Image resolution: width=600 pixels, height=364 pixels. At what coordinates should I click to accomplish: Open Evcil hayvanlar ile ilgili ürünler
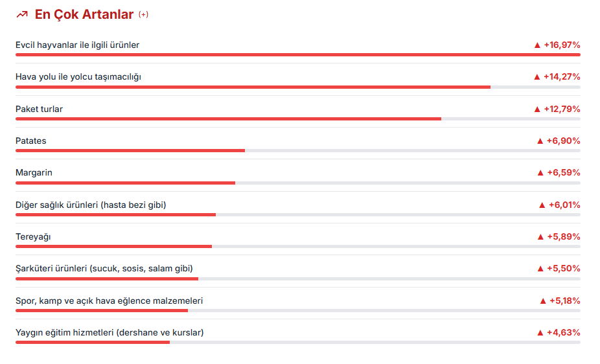(x=77, y=45)
